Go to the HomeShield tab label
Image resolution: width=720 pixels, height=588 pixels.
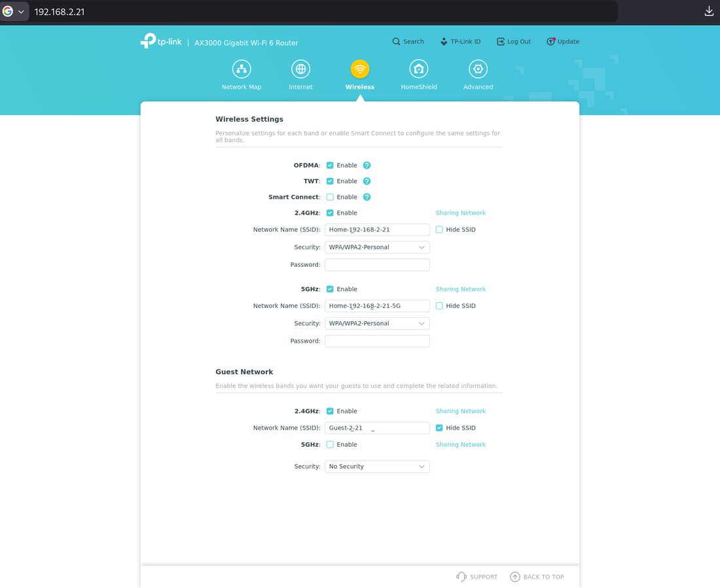tap(419, 87)
